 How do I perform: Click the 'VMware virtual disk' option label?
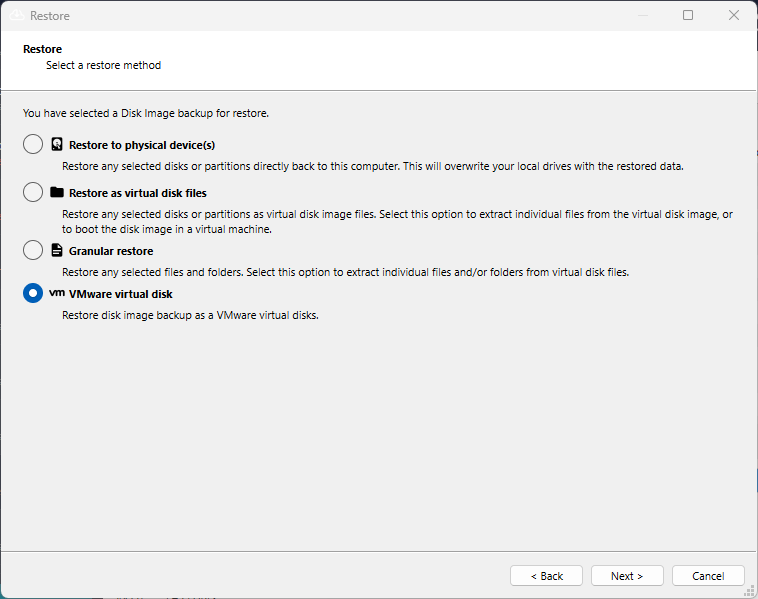point(121,294)
